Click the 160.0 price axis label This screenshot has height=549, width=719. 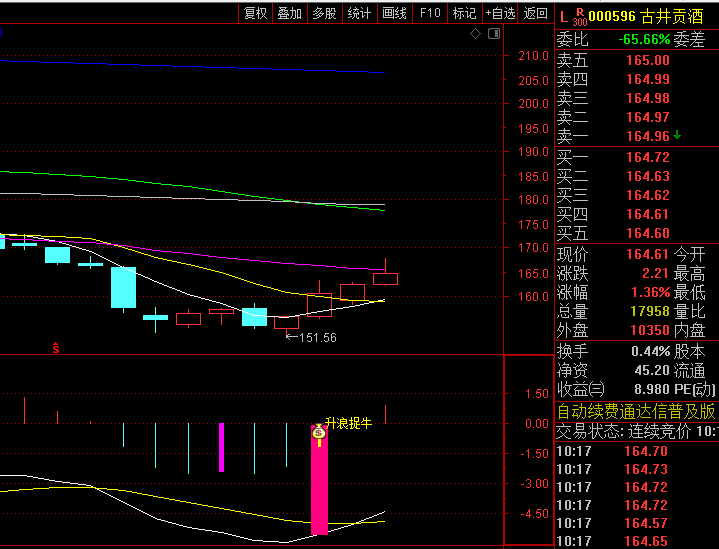[x=533, y=297]
